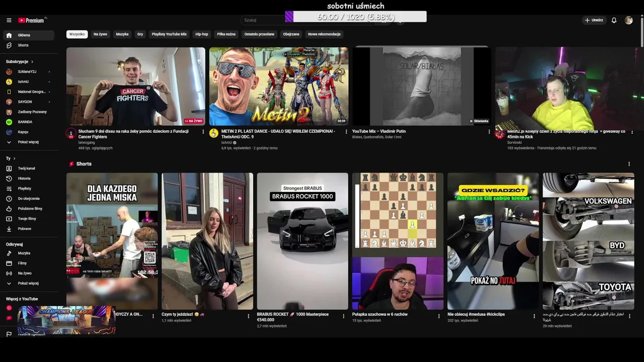Open Pułapka szachowa w 6 ruchów title
The height and width of the screenshot is (362, 644).
tap(380, 314)
